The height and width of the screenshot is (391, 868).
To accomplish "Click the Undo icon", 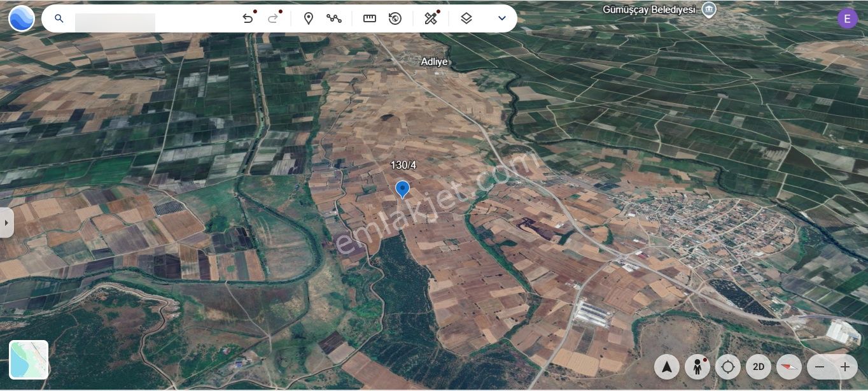I will tap(248, 18).
